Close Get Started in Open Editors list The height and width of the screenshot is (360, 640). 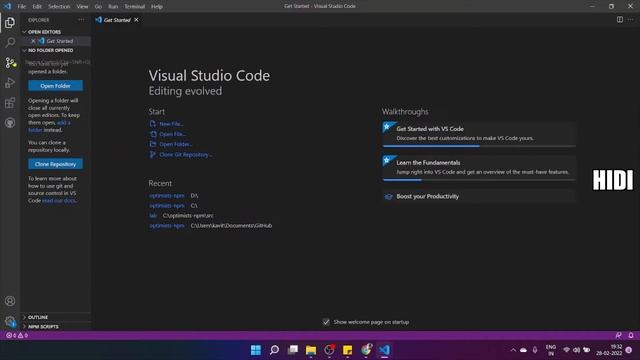[x=33, y=41]
